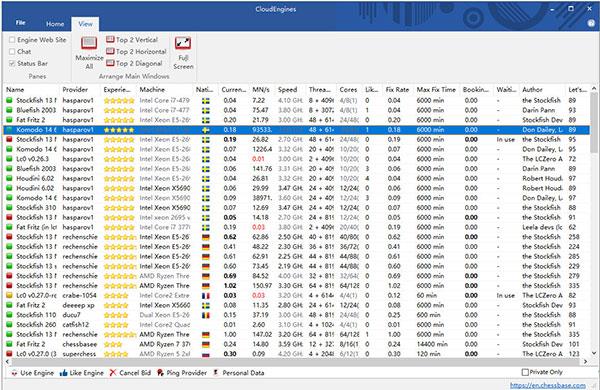
Task: Enable the Private Only checkbox
Action: 525,372
